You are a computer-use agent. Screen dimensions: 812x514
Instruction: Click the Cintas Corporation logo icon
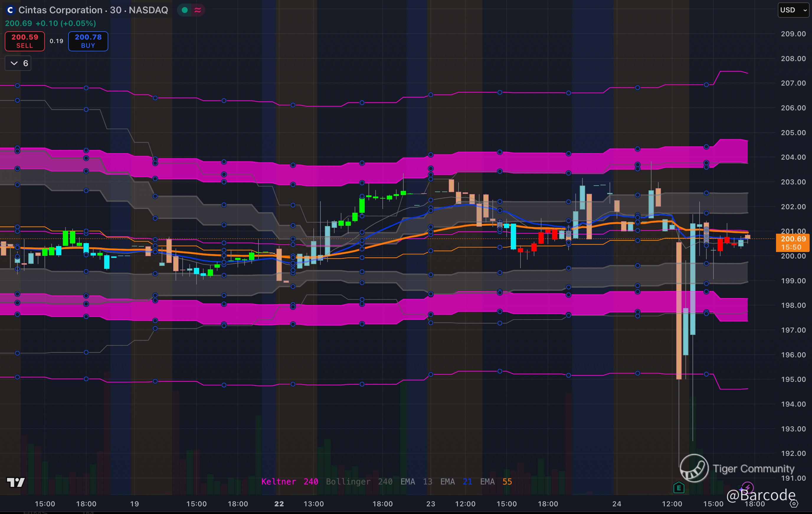10,10
